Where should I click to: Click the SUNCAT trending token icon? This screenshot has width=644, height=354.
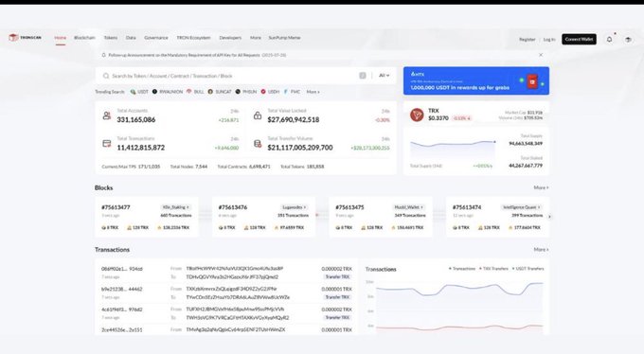[210, 92]
